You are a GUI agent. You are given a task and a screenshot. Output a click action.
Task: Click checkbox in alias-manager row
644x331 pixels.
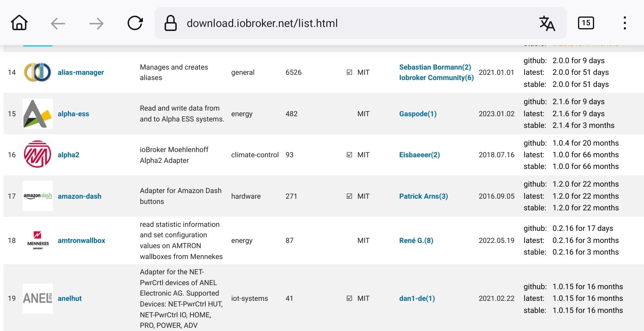point(349,72)
